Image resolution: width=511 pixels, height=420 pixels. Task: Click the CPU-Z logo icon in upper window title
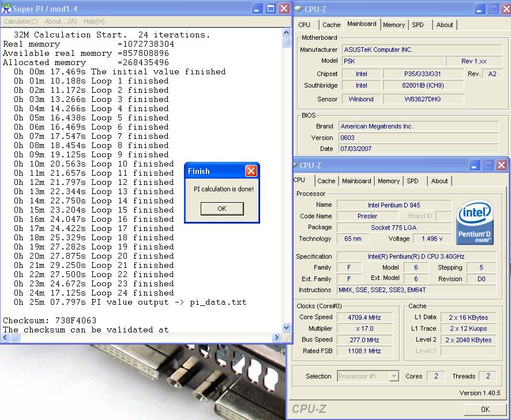(298, 9)
